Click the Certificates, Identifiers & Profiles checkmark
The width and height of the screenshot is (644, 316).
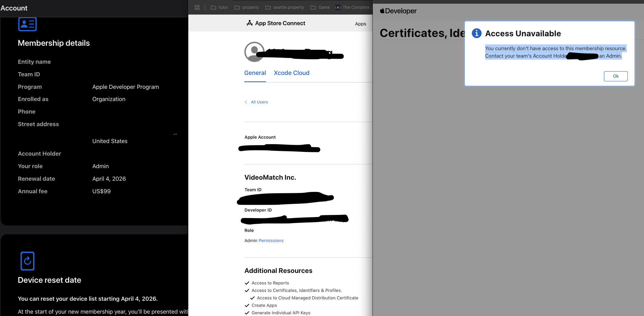247,290
